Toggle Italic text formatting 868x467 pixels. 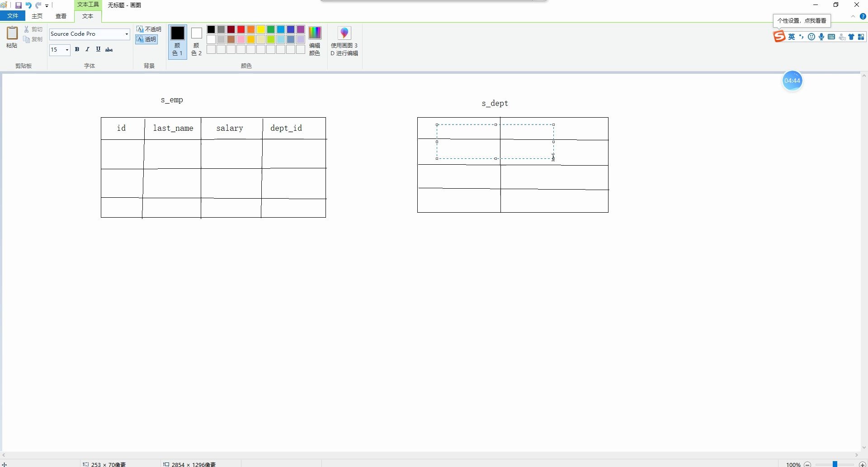[x=87, y=49]
